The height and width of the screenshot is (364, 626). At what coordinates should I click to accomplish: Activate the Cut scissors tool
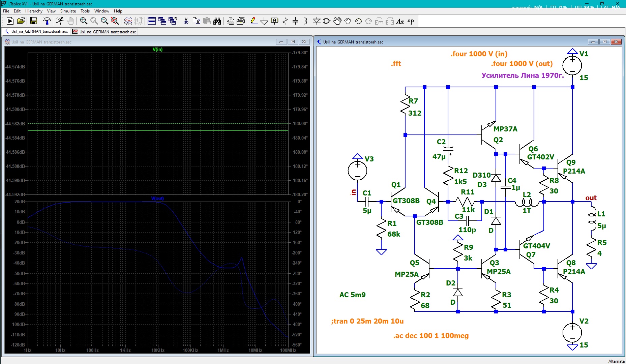click(186, 21)
